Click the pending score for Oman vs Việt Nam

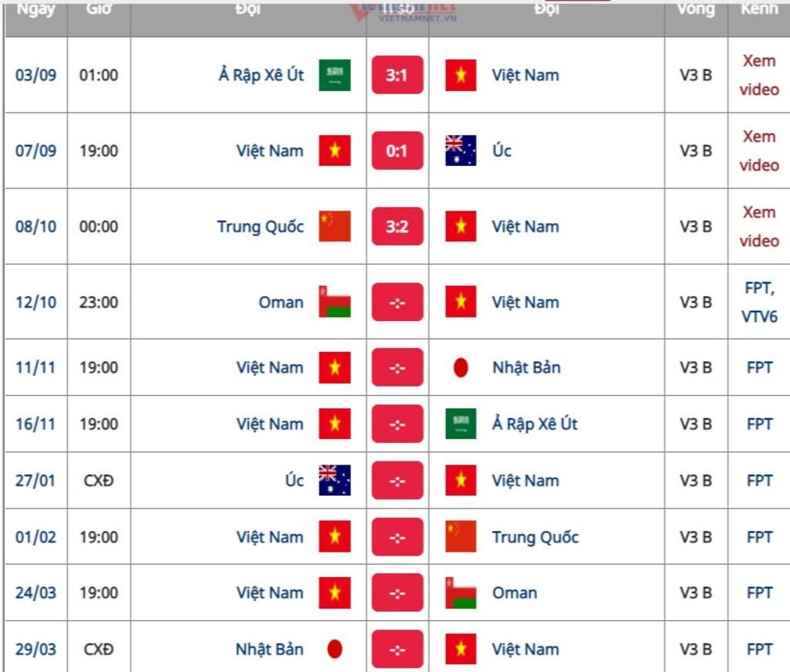[x=397, y=302]
